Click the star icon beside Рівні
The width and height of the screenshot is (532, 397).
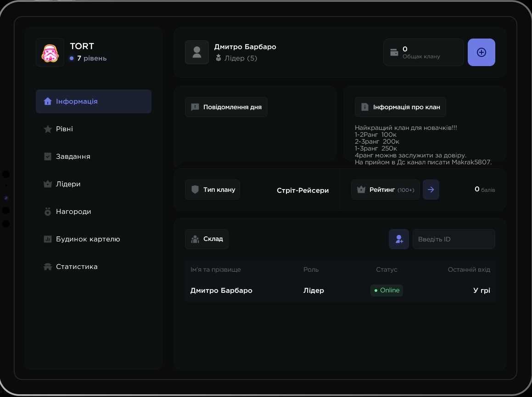48,129
